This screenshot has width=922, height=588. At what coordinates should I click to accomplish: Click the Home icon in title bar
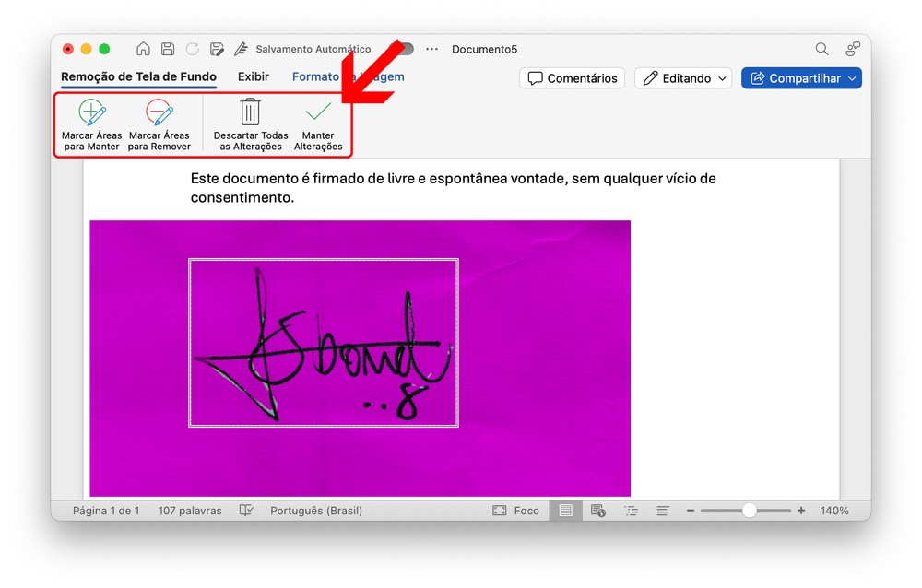pyautogui.click(x=143, y=49)
